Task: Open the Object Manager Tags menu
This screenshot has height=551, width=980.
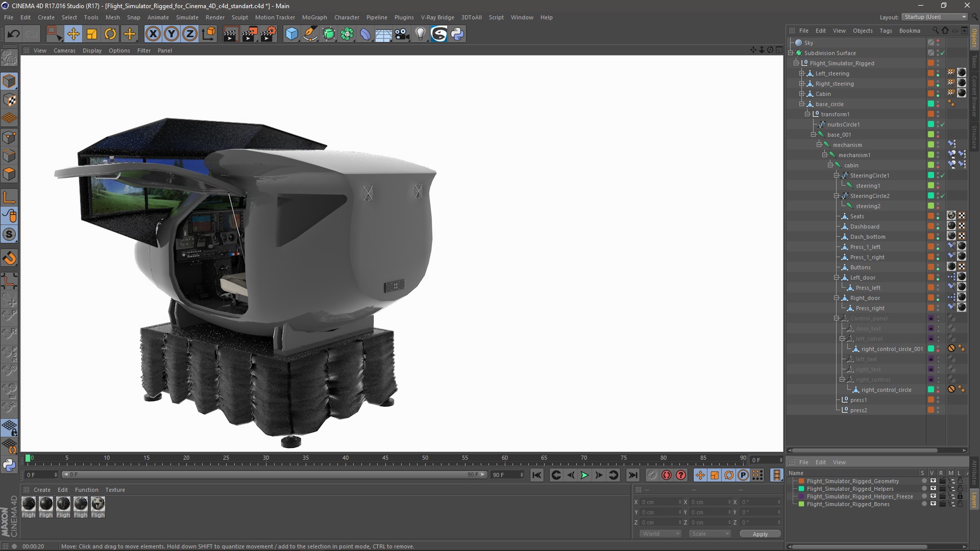Action: pos(886,31)
